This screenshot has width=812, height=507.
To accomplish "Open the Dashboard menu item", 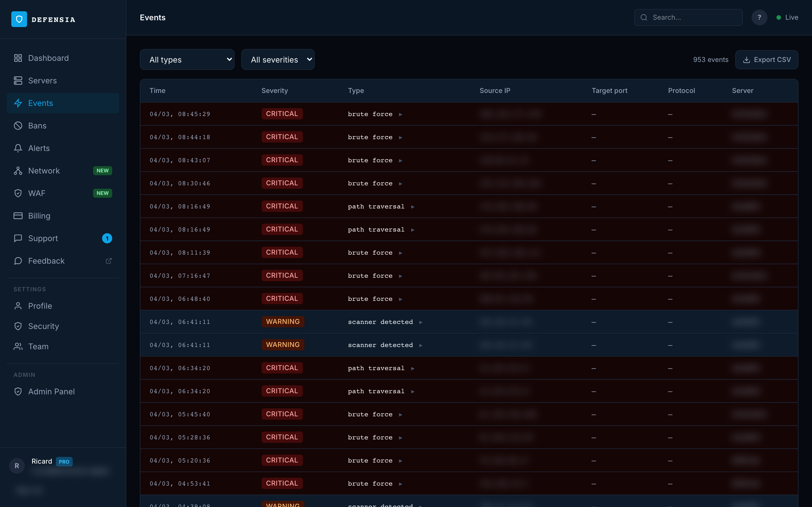I will 48,58.
